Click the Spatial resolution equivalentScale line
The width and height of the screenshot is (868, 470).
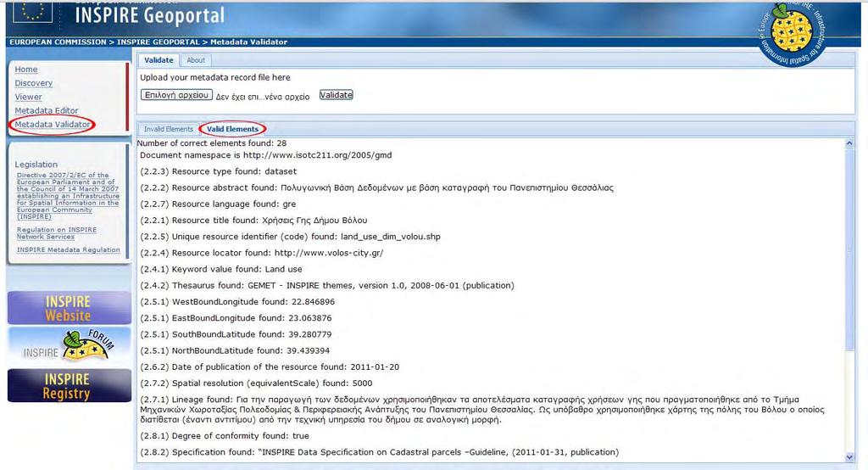[x=256, y=383]
